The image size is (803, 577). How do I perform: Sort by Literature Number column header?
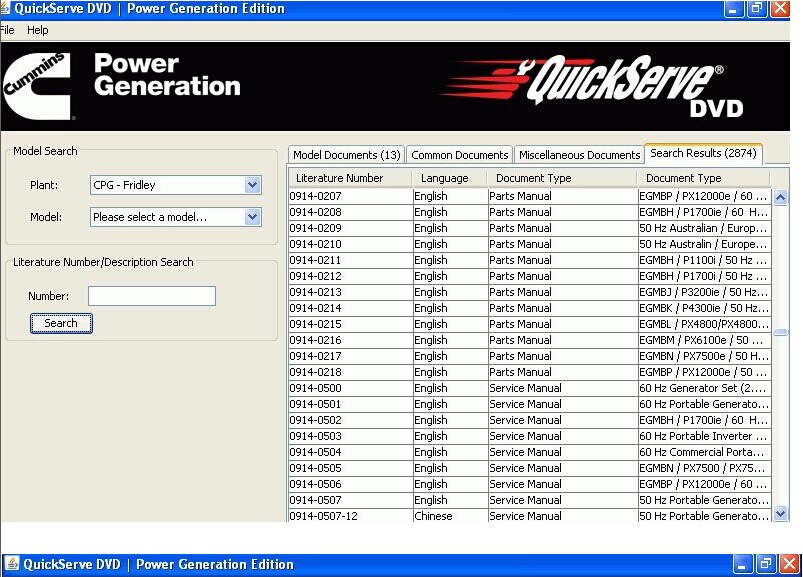(350, 178)
